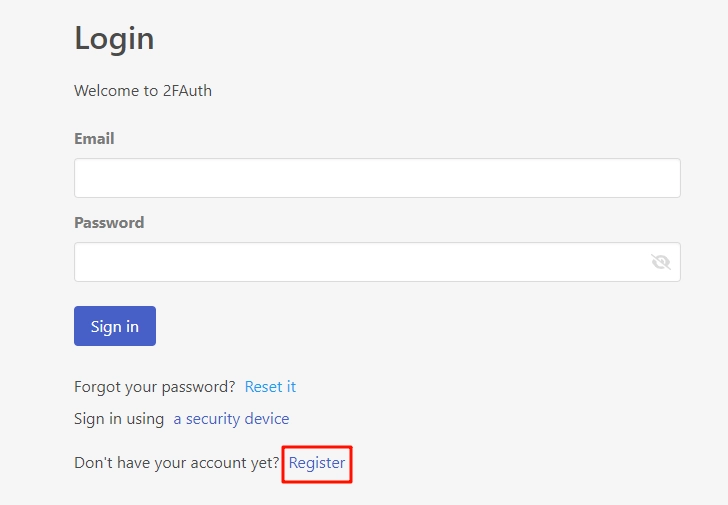Place cursor in the Password text box
Viewport: 728px width, 505px height.
pos(360,262)
